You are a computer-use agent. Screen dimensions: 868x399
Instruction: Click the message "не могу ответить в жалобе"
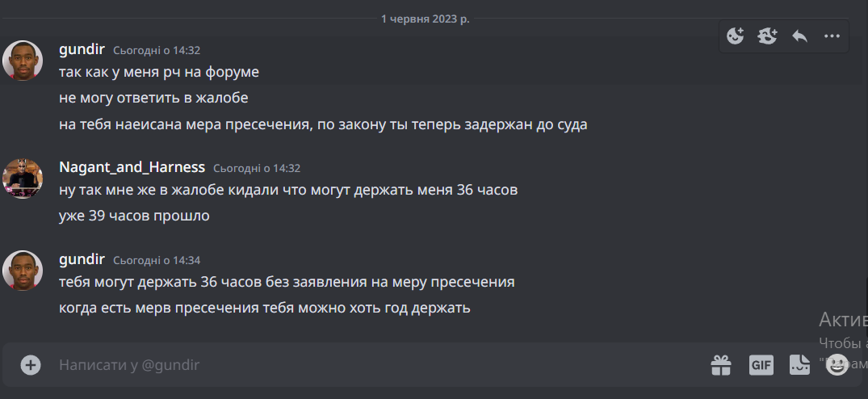point(153,98)
